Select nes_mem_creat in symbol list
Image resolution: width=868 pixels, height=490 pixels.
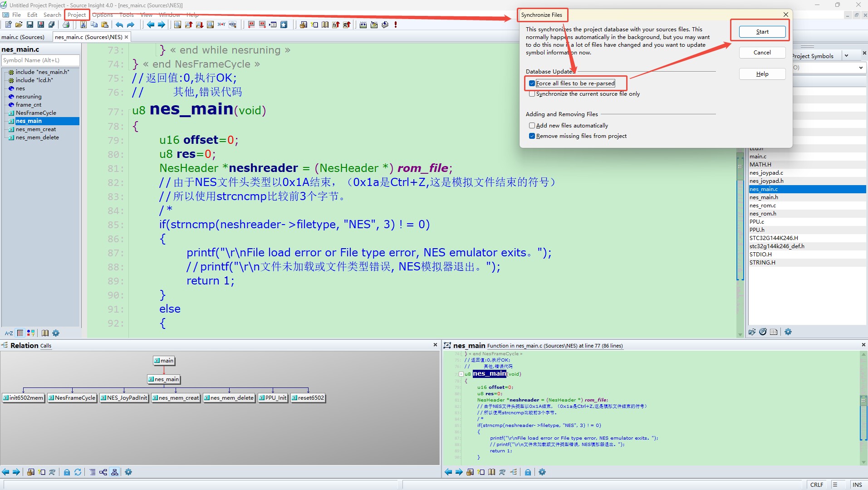pyautogui.click(x=36, y=129)
